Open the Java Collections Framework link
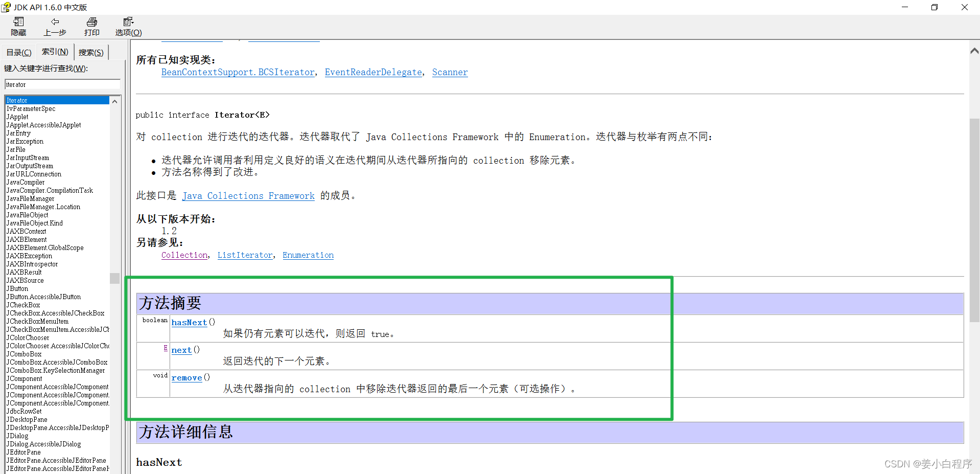 pos(248,196)
